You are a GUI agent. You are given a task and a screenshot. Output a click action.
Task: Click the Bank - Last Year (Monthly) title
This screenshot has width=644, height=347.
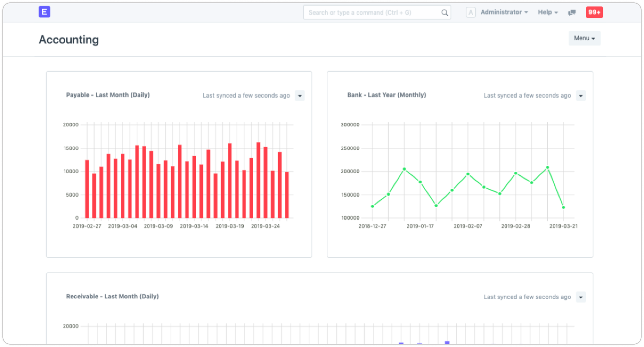point(386,95)
